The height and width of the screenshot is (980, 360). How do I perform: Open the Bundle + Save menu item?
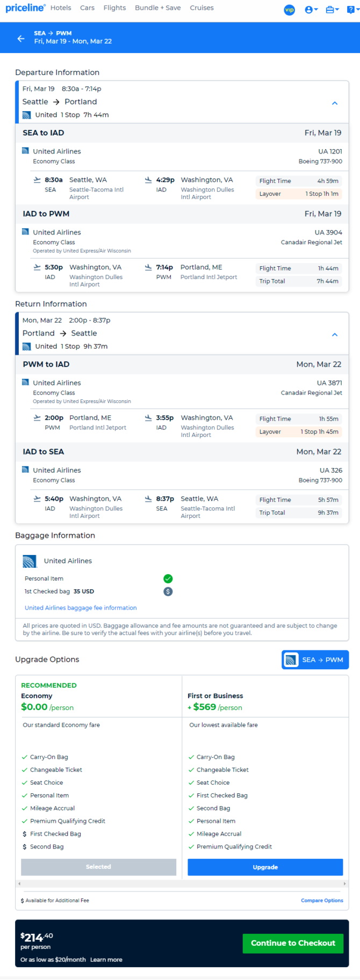pos(158,8)
